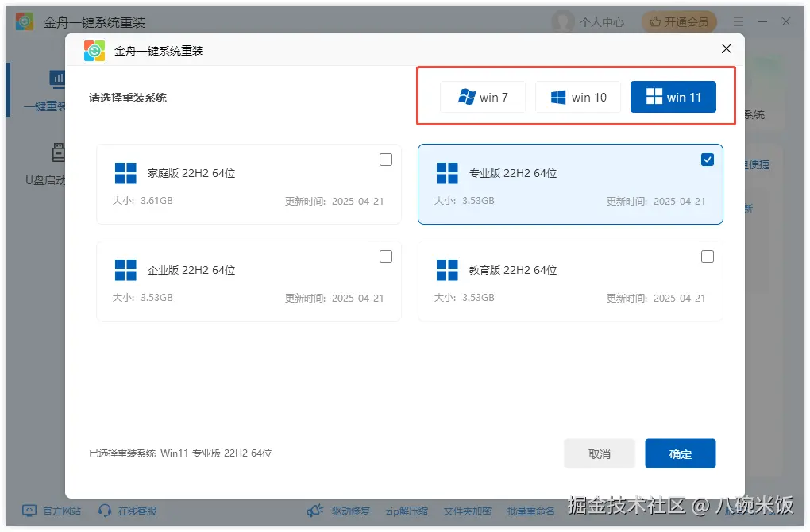Switch to the win 10 system tab
Viewport: 810px width, 532px height.
pyautogui.click(x=578, y=97)
